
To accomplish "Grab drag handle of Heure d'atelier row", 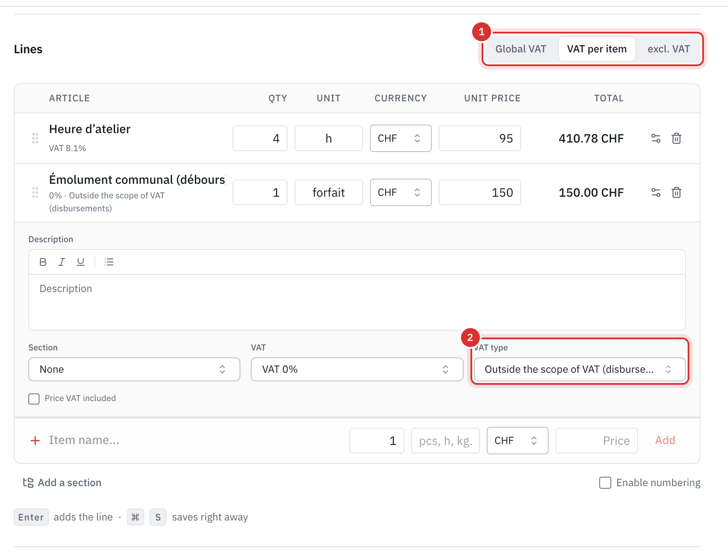I will tap(35, 138).
